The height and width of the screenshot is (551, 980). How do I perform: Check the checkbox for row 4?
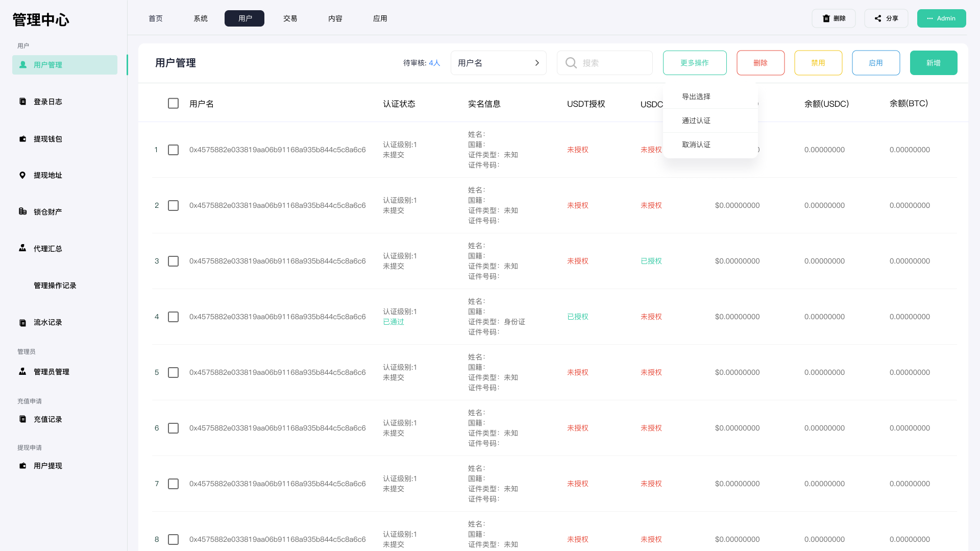click(174, 317)
